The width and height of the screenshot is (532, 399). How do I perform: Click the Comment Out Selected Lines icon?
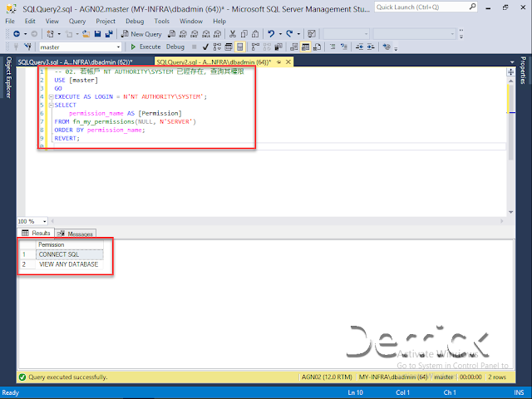(x=332, y=47)
